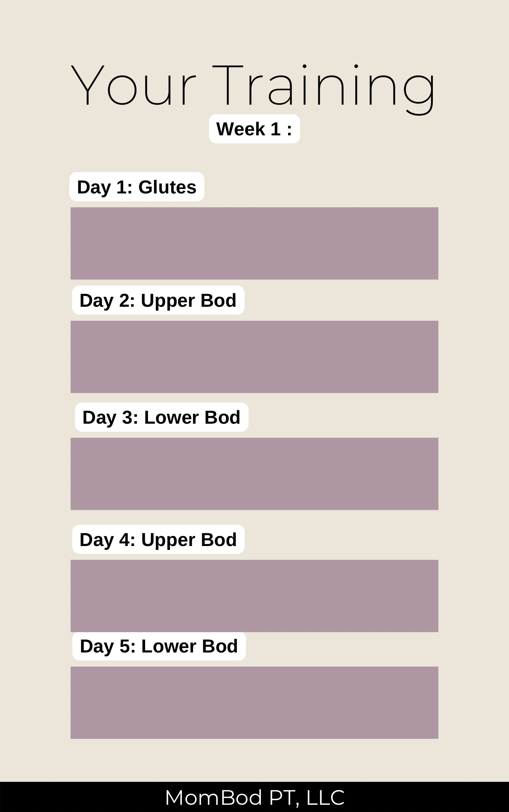Select the "Day 5: Lower Bod" label
This screenshot has width=509, height=812.
point(159,646)
